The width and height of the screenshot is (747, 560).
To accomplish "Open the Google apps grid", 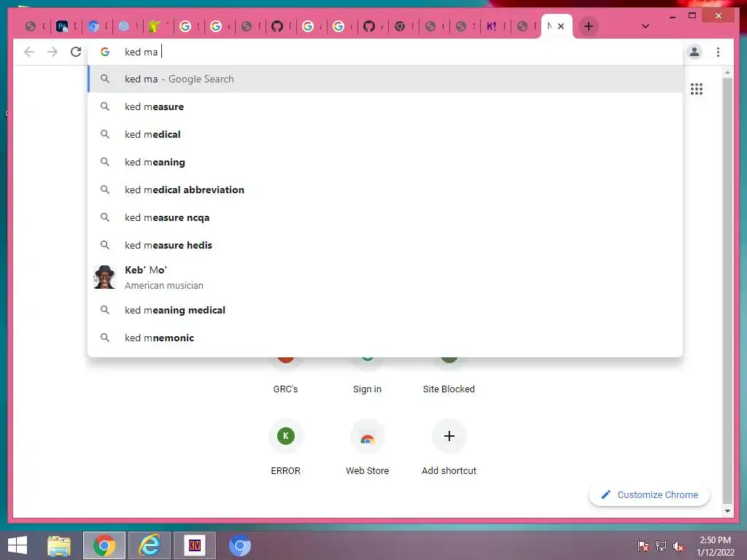I will (x=696, y=88).
